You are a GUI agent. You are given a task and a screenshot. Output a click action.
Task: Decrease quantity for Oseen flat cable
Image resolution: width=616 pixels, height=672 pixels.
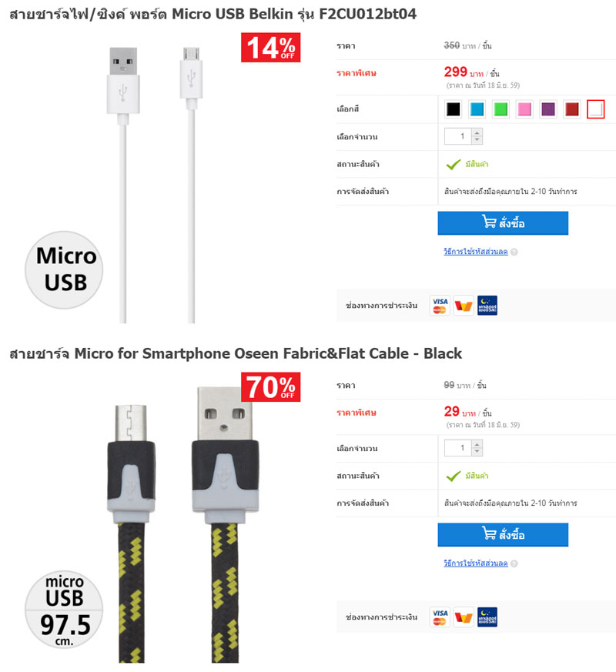477,452
